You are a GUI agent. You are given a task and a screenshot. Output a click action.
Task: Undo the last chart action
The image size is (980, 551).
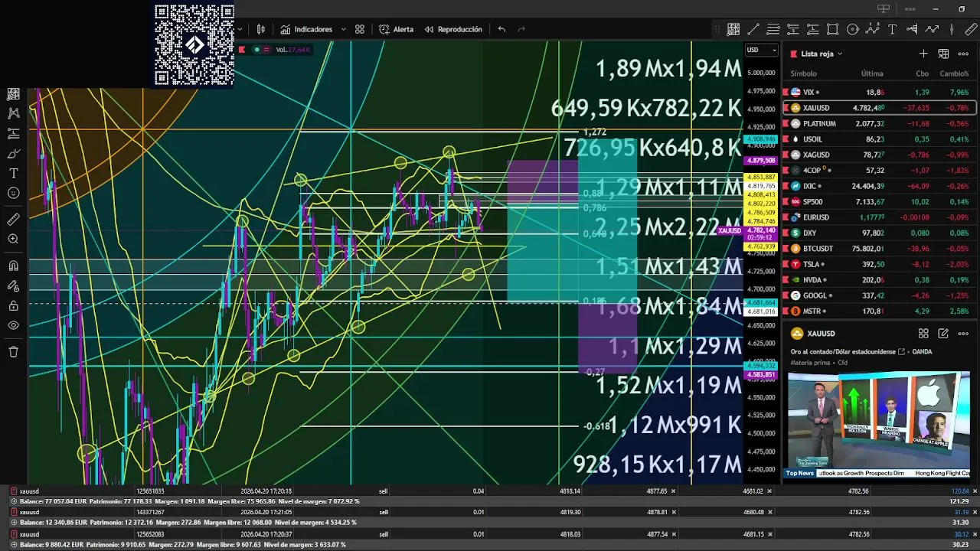coord(501,29)
